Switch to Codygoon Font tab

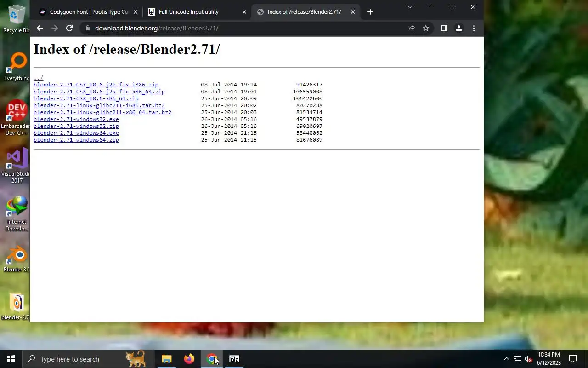pos(88,12)
